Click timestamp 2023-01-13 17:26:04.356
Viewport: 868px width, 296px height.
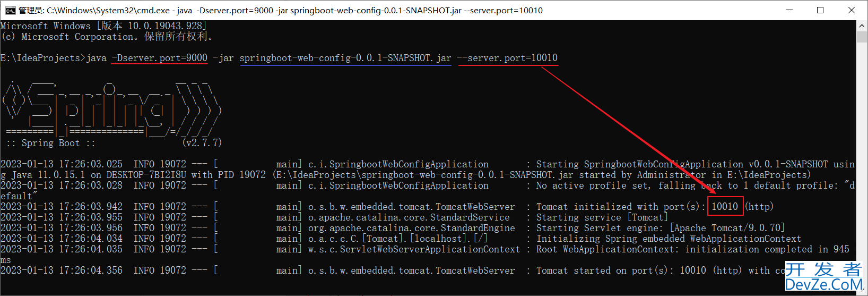pyautogui.click(x=62, y=270)
